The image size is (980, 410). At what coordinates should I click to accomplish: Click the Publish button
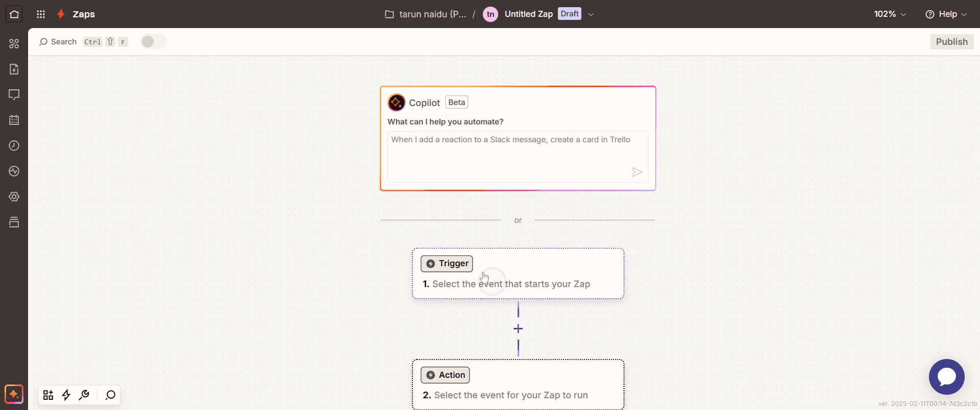[x=952, y=42]
